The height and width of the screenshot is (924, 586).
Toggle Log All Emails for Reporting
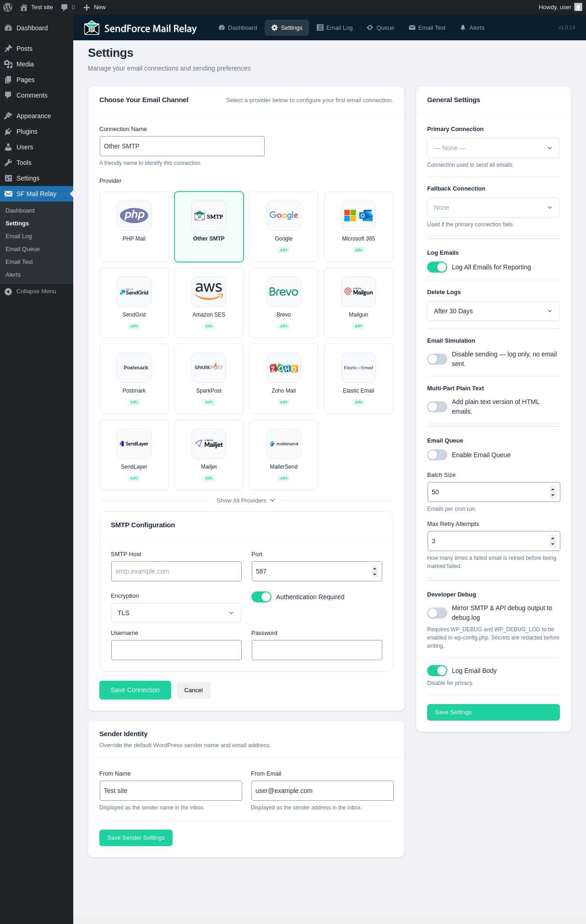[x=437, y=267]
